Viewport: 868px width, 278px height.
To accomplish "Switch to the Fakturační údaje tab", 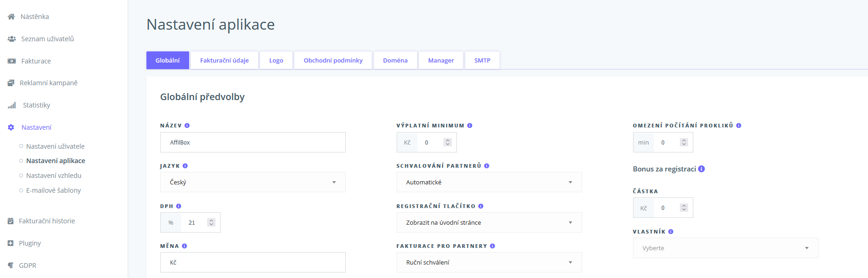I will click(224, 60).
